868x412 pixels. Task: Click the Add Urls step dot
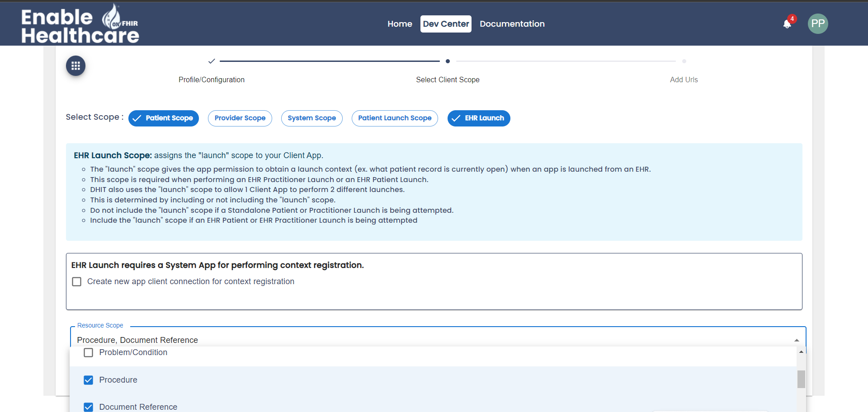click(x=684, y=61)
